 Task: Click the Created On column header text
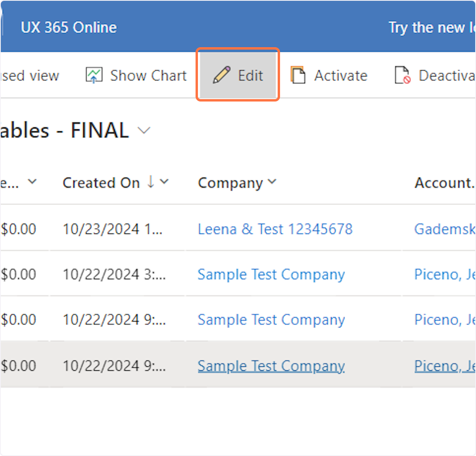[101, 183]
